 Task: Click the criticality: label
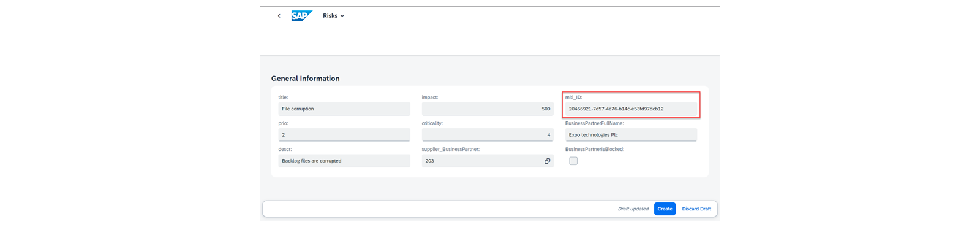(x=432, y=123)
